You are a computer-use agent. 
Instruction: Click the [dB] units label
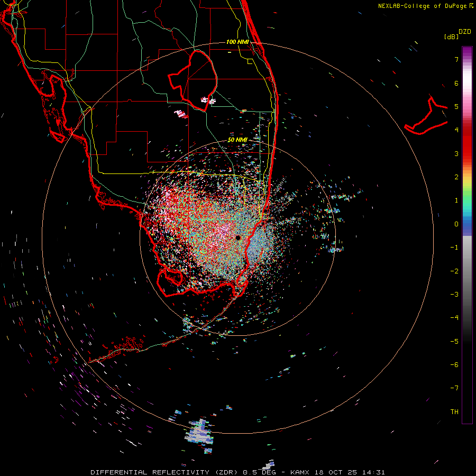click(x=451, y=36)
